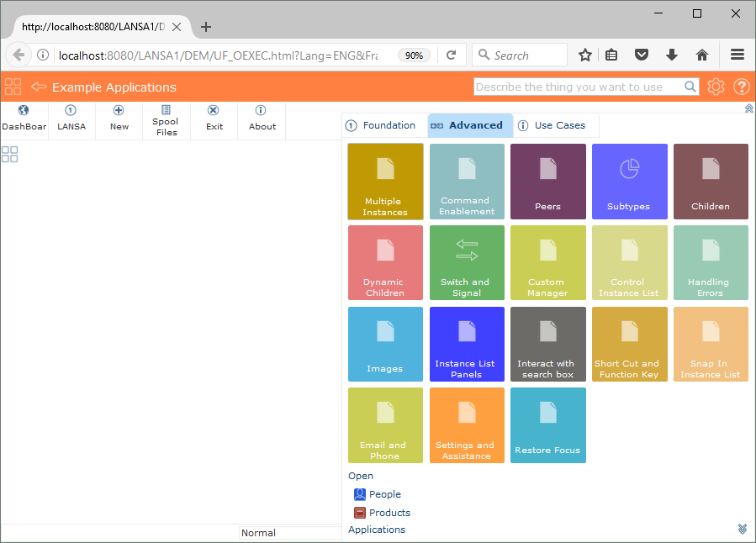Bookmark page with the star icon
This screenshot has width=756, height=543.
click(585, 55)
